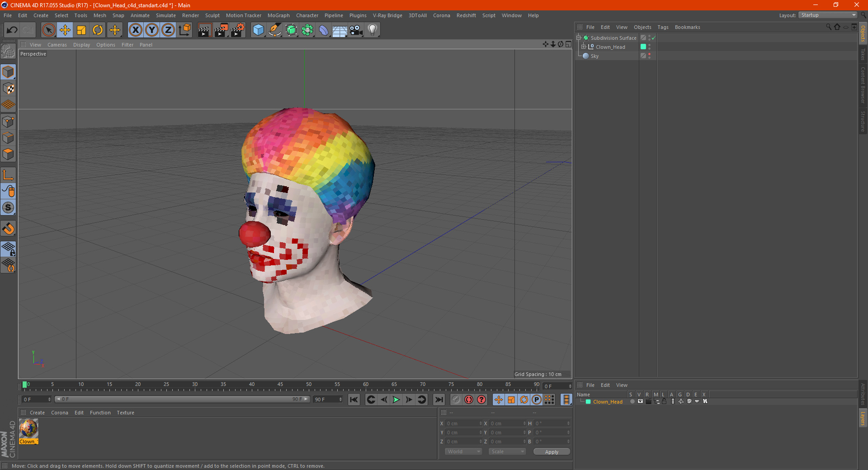Enable Axis mode
Screen dimensions: 868x470
8,175
